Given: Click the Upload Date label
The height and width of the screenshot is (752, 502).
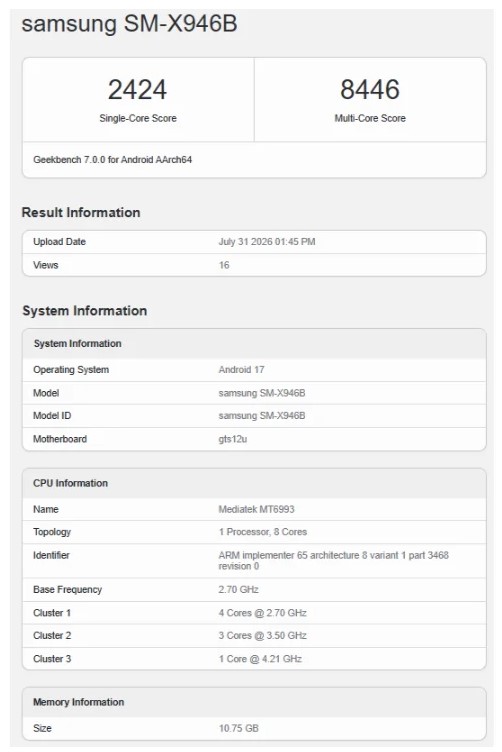Looking at the screenshot, I should 59,242.
